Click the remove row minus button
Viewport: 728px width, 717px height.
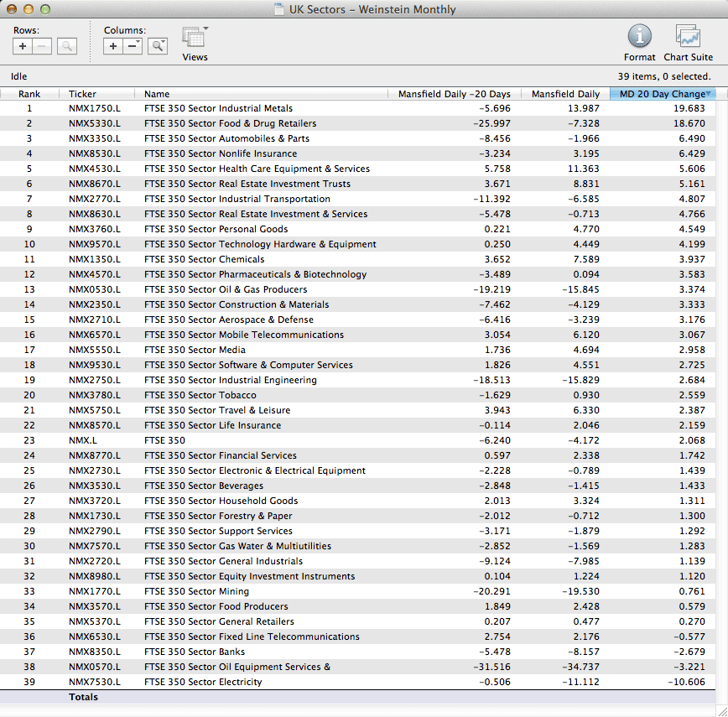point(42,46)
